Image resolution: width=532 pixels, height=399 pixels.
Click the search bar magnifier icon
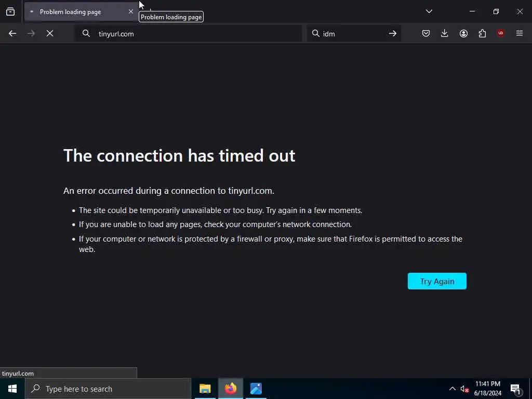click(316, 33)
